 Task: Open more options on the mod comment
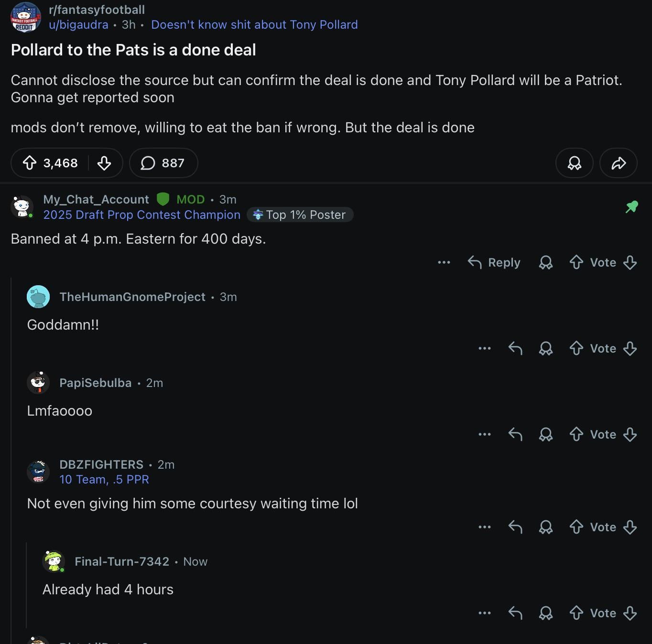(444, 262)
